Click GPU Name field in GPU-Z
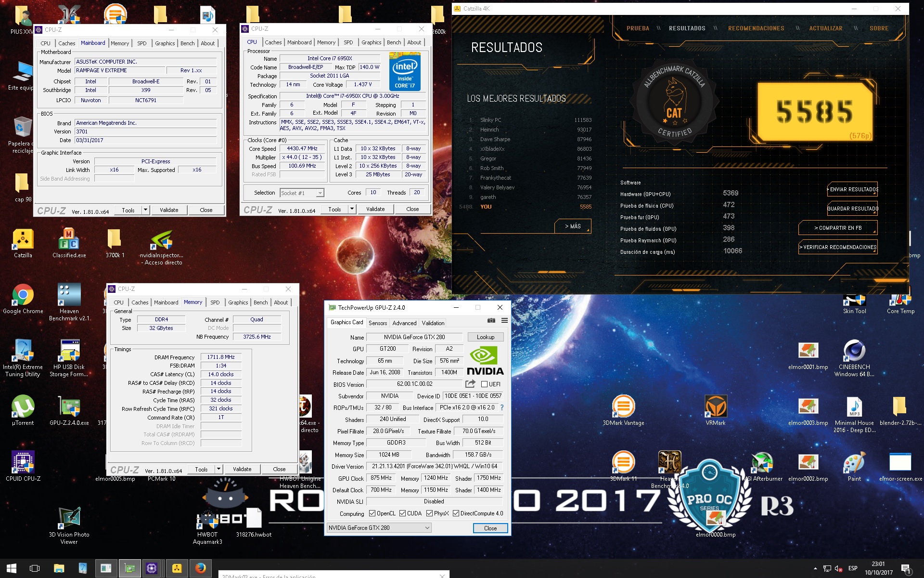 coord(414,337)
